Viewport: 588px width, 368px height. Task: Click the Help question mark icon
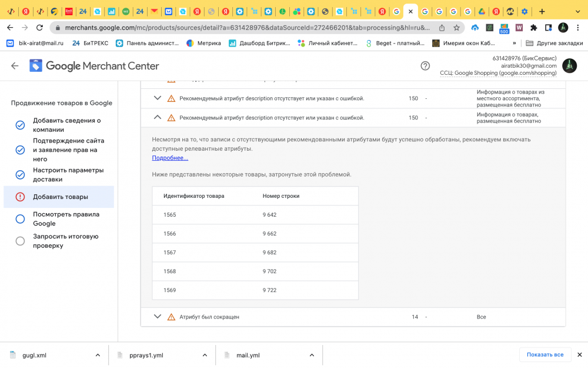coord(425,66)
